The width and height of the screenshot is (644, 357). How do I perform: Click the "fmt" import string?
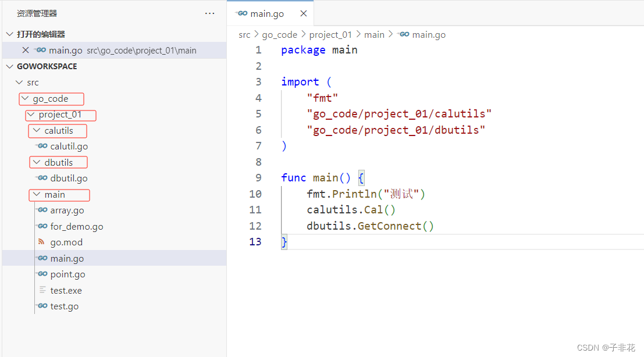[x=322, y=98]
